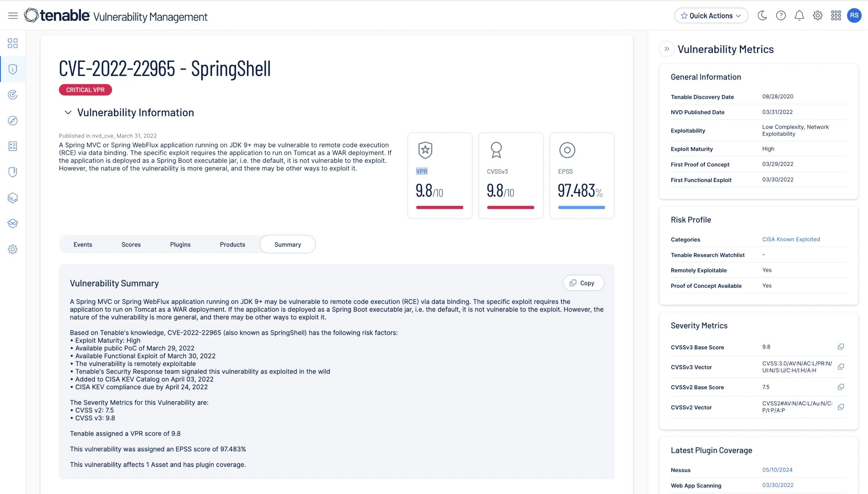Open the Web App Scanning 03/30/2022 link
Image resolution: width=868 pixels, height=494 pixels.
777,485
